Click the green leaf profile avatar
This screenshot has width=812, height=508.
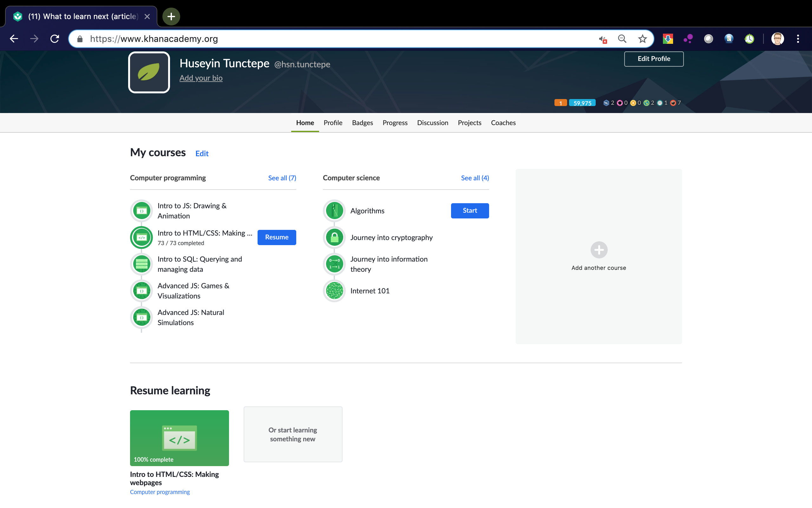click(x=149, y=72)
